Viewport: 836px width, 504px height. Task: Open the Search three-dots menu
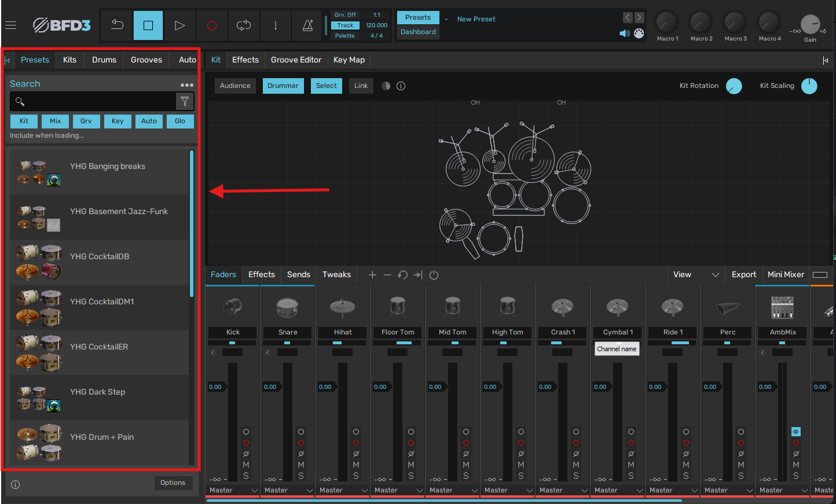(187, 84)
